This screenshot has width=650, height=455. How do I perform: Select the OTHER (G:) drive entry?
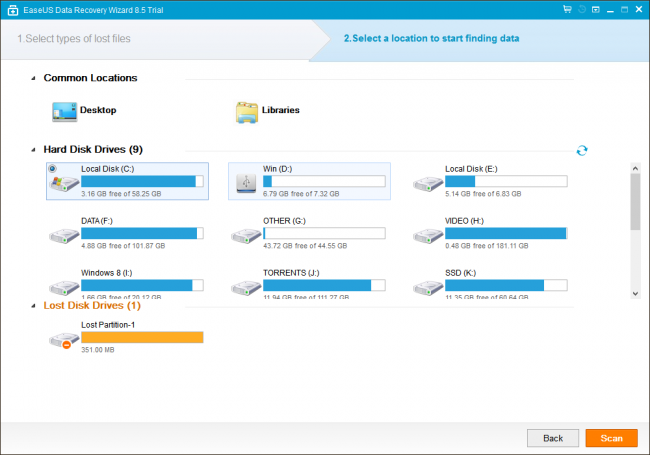click(309, 233)
